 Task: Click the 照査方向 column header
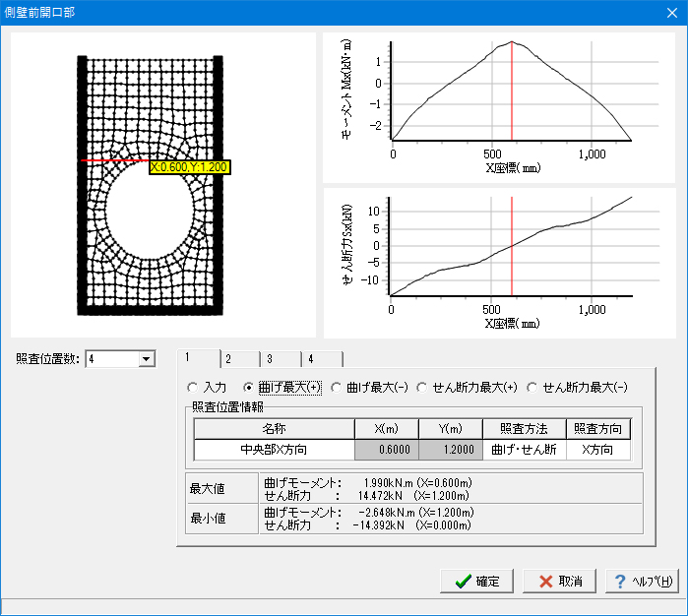click(598, 429)
